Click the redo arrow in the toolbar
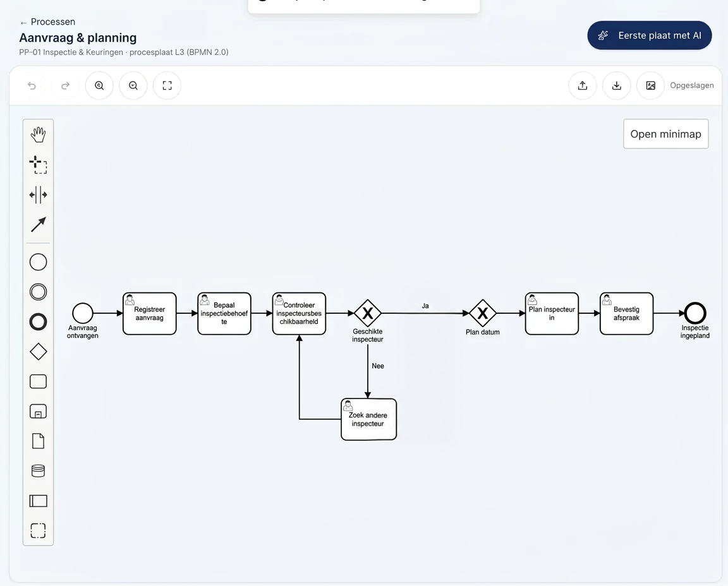728x586 pixels. click(x=66, y=85)
